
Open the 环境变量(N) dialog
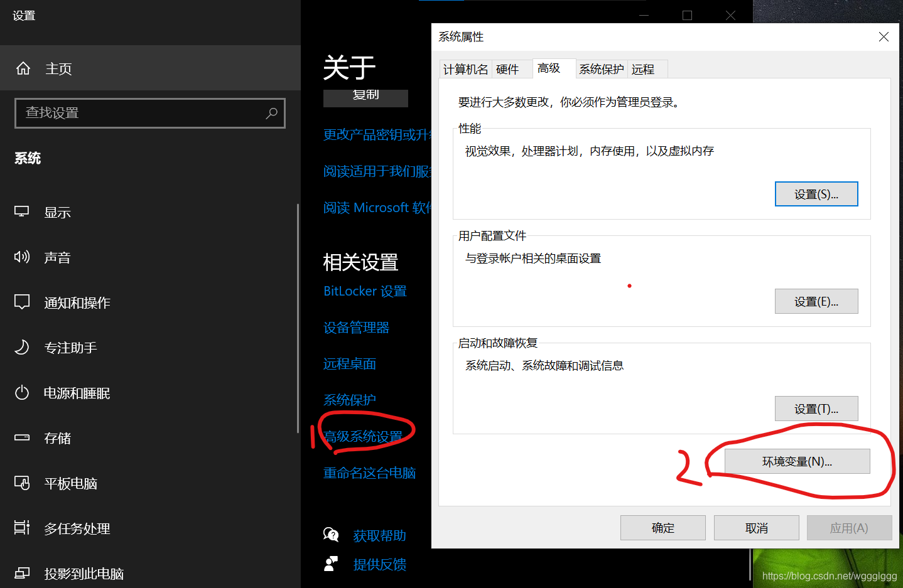pos(796,461)
